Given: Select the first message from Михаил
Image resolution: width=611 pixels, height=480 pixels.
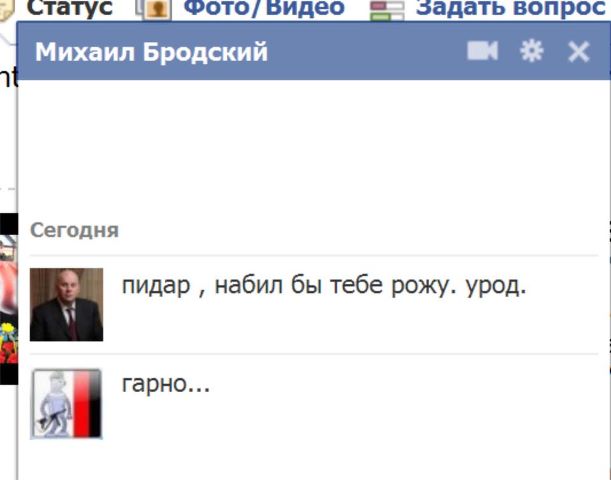Looking at the screenshot, I should coord(324,286).
